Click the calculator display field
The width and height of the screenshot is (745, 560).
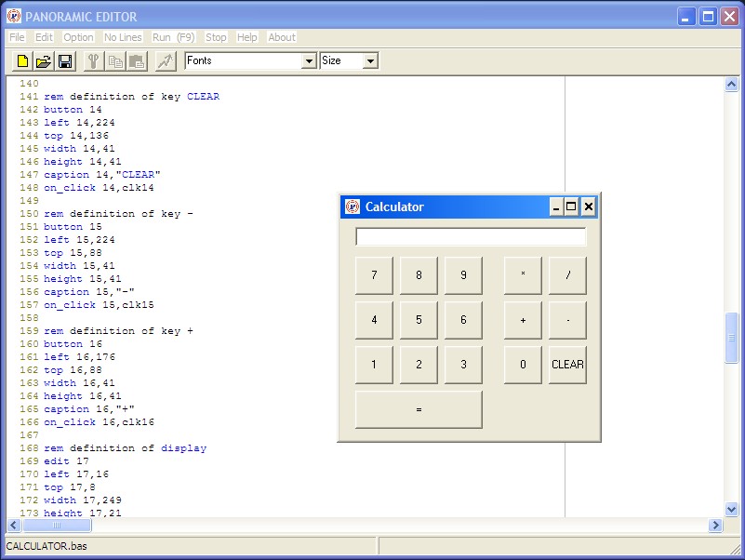click(x=471, y=236)
